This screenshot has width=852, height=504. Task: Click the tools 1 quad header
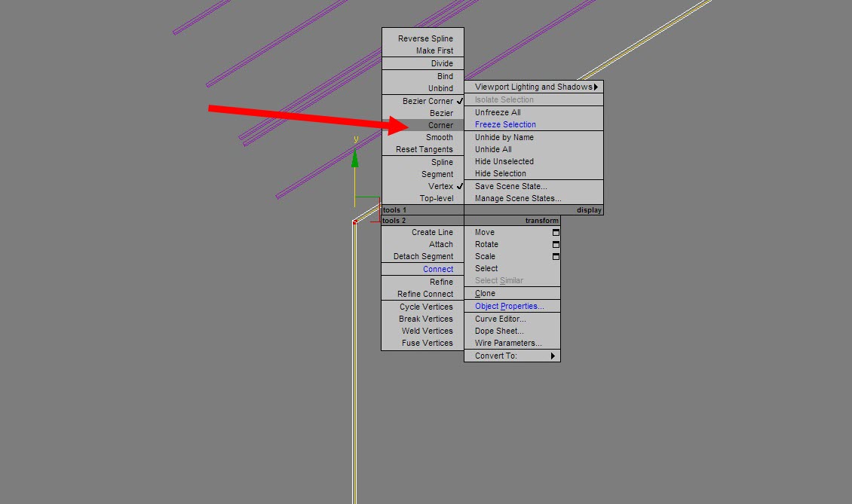coord(423,210)
